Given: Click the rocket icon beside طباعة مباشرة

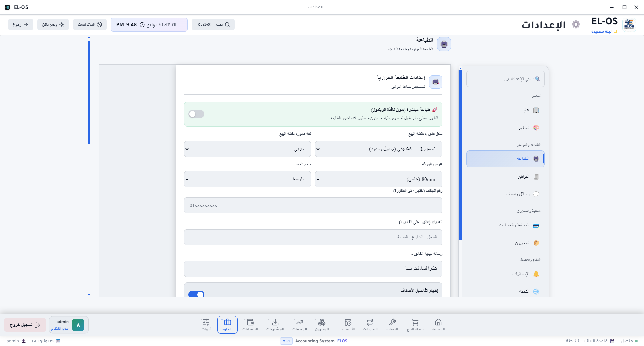Looking at the screenshot, I should pos(435,110).
